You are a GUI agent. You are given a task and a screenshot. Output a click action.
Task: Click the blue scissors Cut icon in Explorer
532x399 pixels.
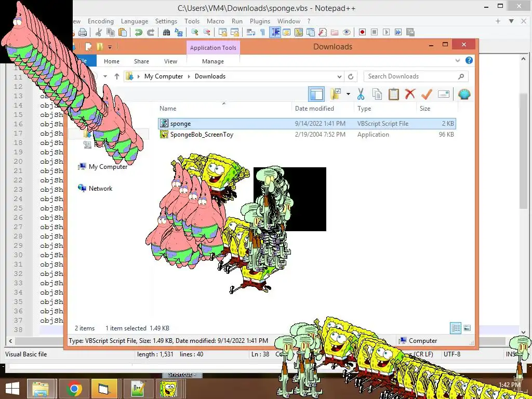pos(361,94)
